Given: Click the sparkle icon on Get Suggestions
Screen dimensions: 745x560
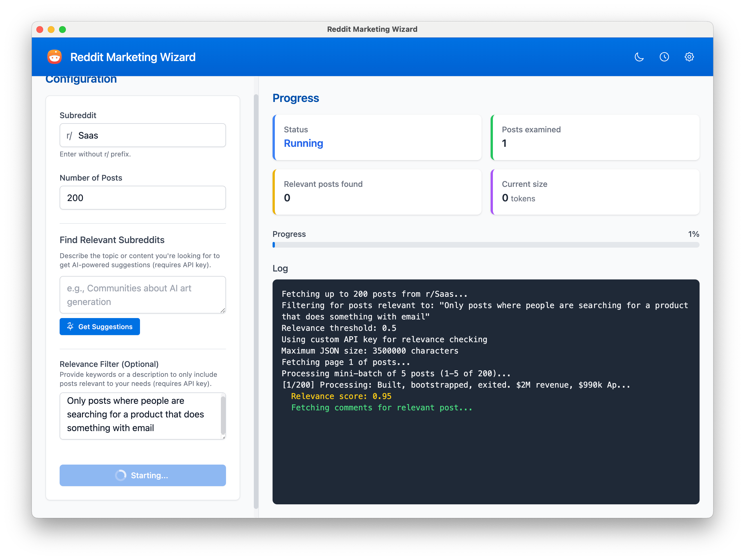Looking at the screenshot, I should coord(70,326).
